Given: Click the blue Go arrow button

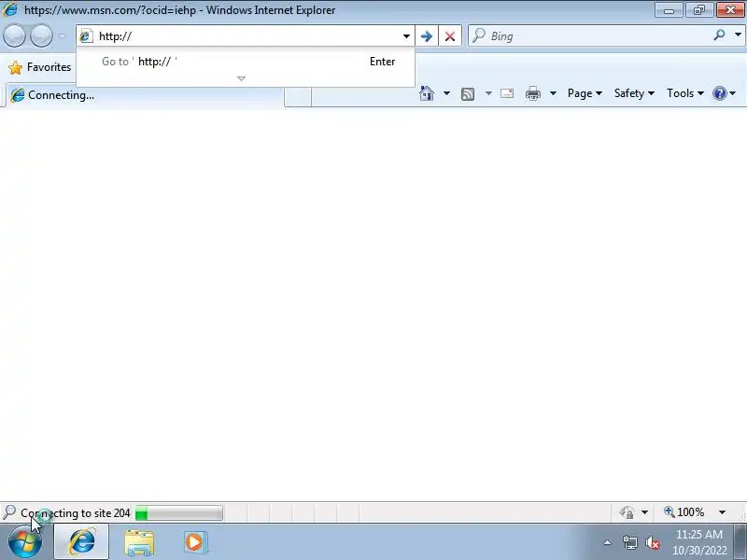Looking at the screenshot, I should click(x=427, y=36).
